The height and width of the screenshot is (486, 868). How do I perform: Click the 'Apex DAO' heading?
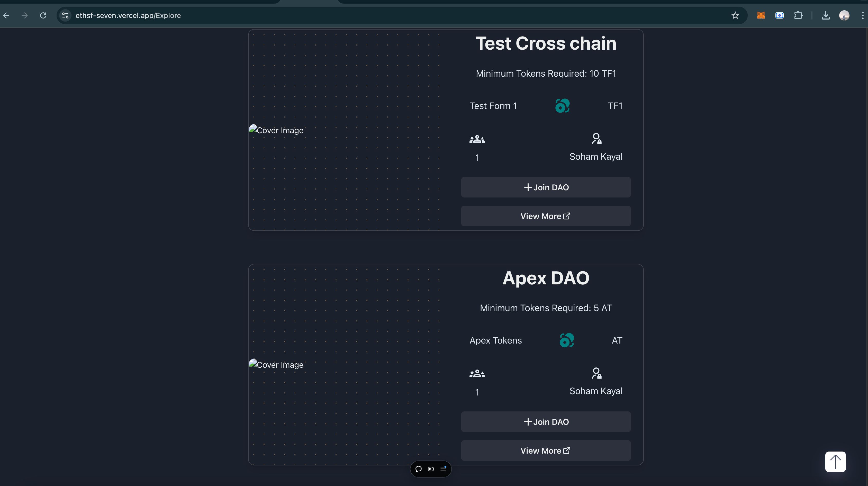[x=546, y=278]
